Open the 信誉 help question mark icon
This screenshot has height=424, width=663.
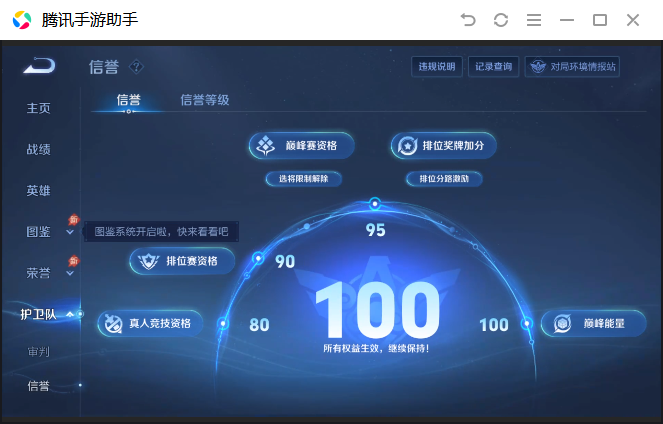click(136, 67)
